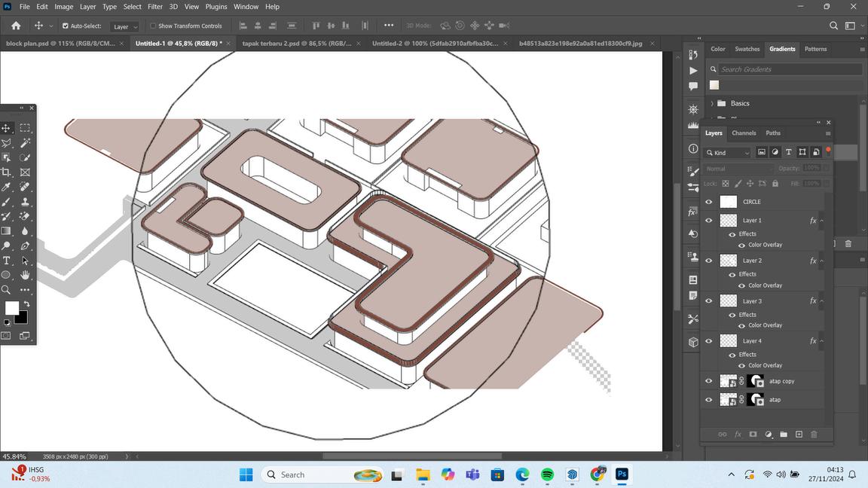Open the Filter menu

(155, 7)
